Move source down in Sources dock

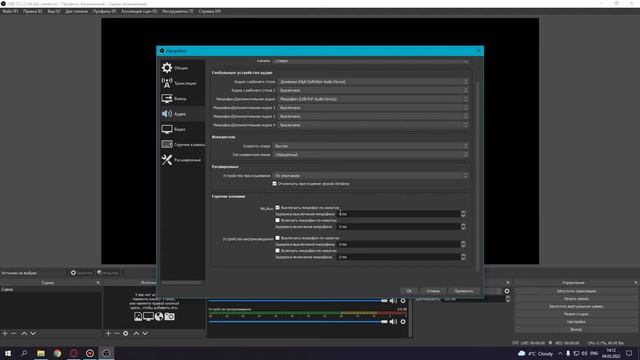[145, 333]
